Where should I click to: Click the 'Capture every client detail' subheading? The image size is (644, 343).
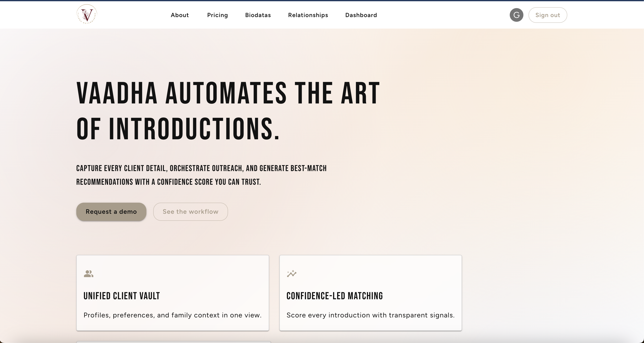pyautogui.click(x=201, y=175)
